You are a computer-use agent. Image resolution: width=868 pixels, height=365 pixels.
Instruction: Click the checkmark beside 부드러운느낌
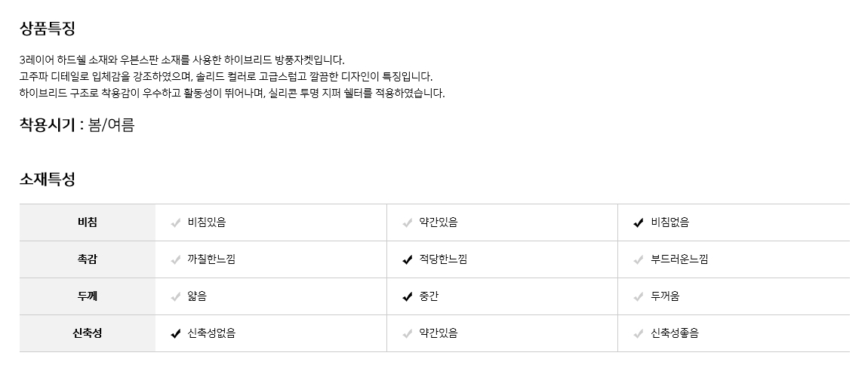(x=639, y=259)
